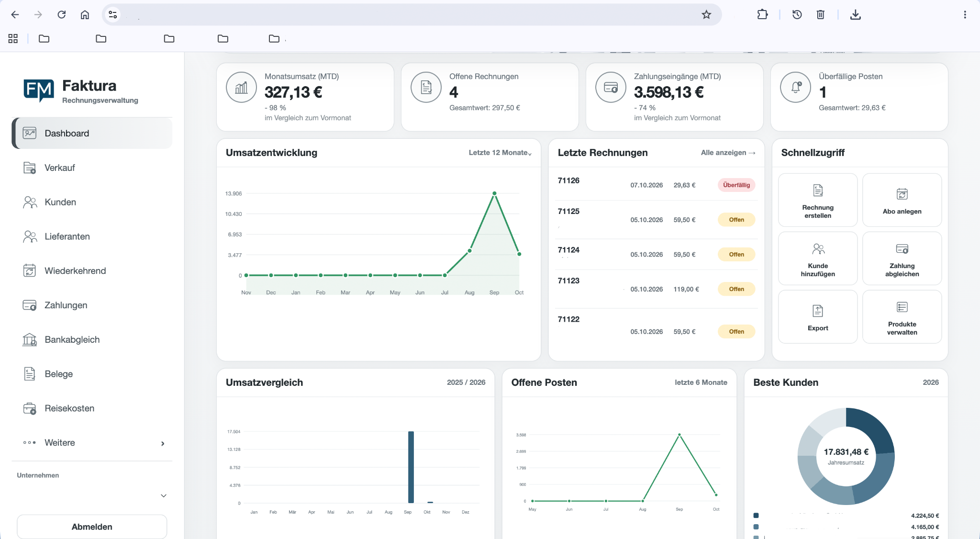
Task: Click the 4.165,00 € legend swatch
Action: (x=756, y=527)
